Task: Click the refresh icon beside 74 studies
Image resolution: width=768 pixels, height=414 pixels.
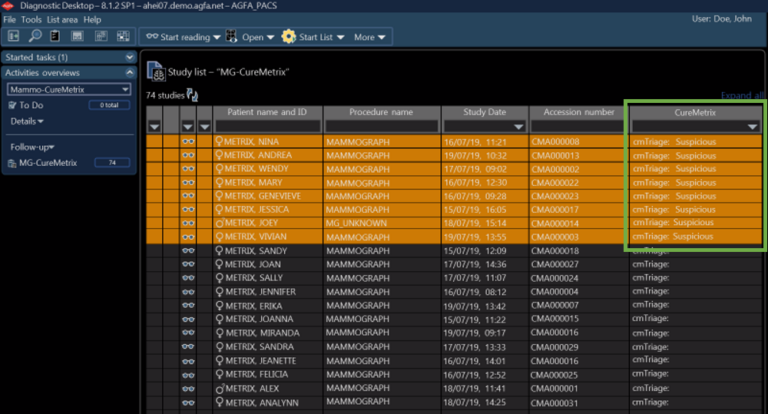Action: [192, 95]
